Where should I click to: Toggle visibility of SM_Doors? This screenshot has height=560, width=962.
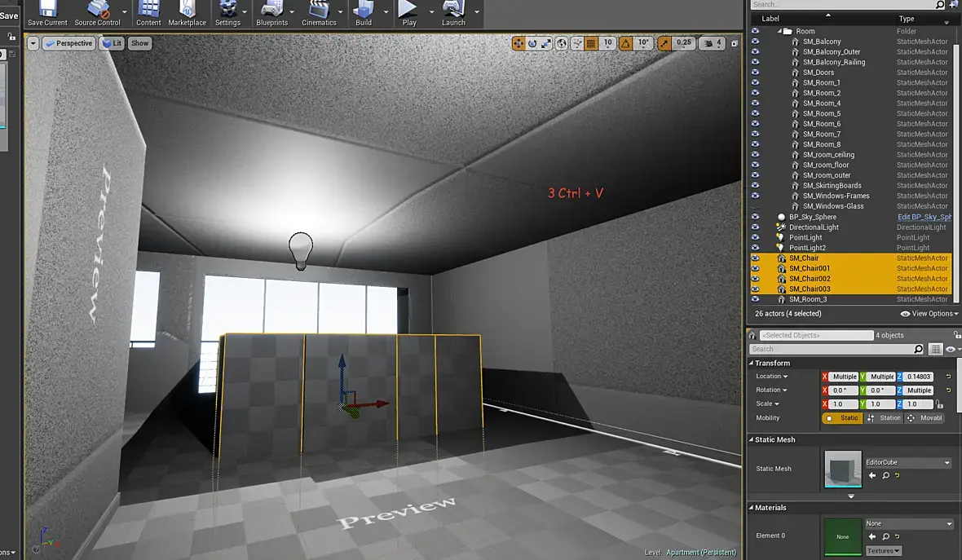click(x=755, y=73)
